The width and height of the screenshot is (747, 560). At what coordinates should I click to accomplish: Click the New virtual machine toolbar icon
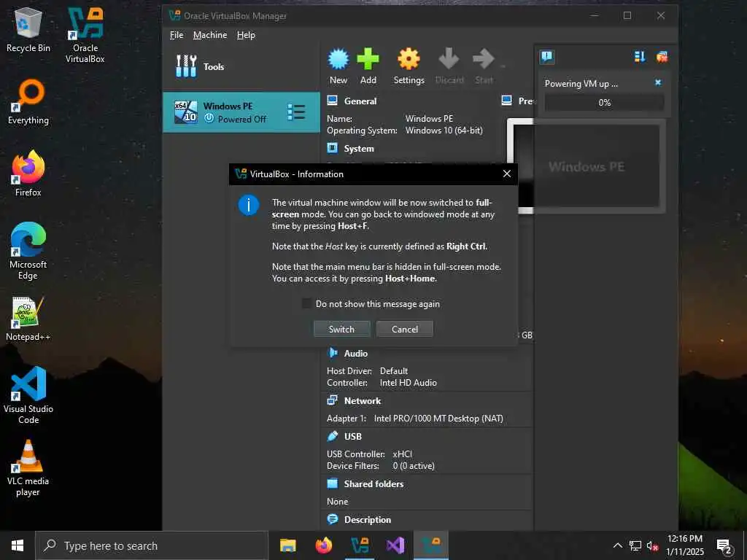tap(338, 60)
